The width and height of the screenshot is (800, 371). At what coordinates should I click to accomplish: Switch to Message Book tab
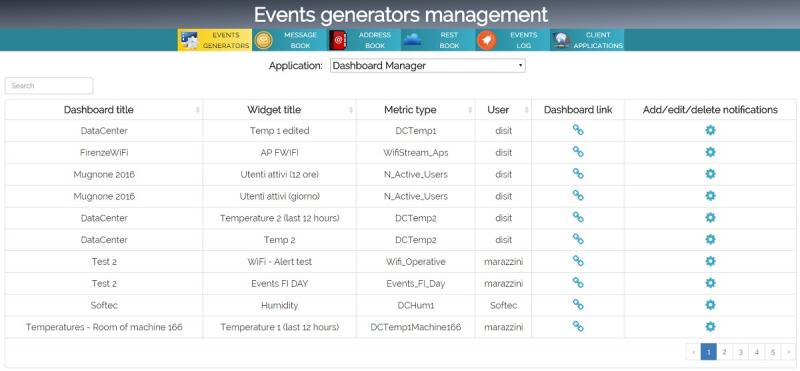coord(289,40)
